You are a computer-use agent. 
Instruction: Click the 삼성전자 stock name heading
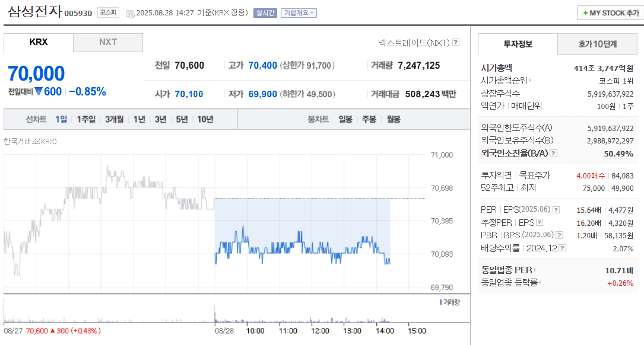click(34, 11)
